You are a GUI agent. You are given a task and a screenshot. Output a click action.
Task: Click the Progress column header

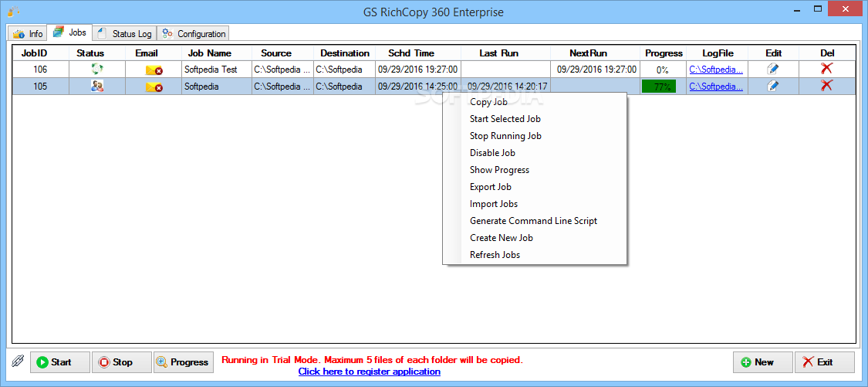pos(664,53)
